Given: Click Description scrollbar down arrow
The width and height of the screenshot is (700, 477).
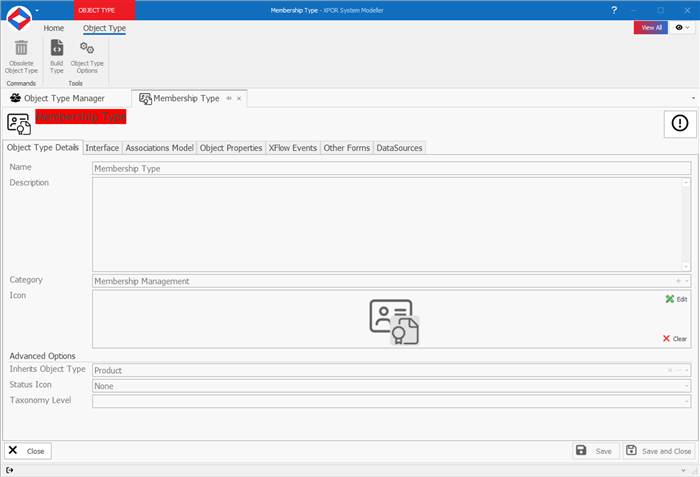Looking at the screenshot, I should tap(686, 267).
